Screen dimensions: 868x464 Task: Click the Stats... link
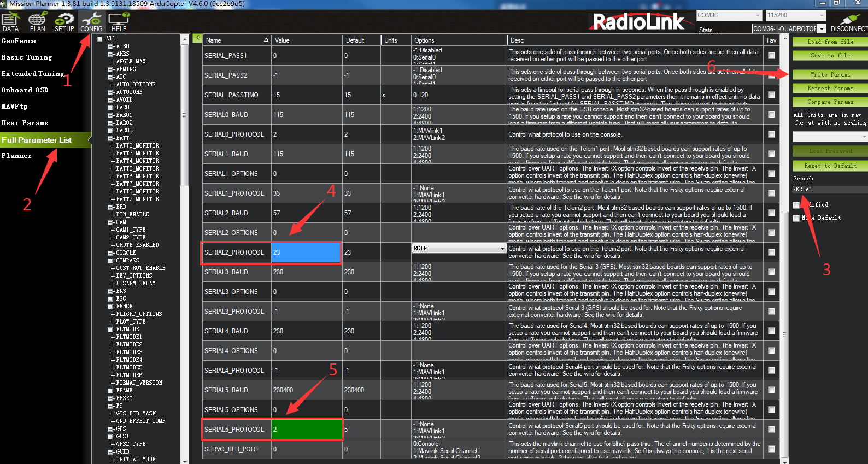[x=708, y=30]
